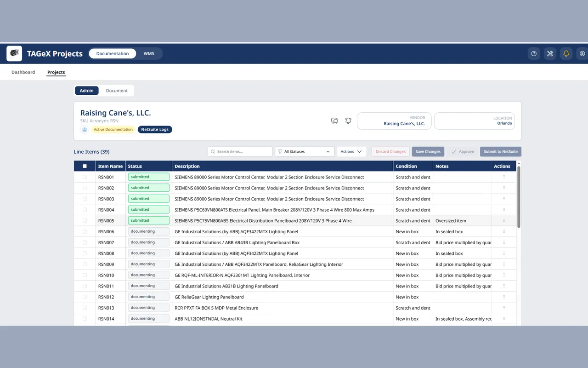Click the Save Changes button
The image size is (588, 368).
(428, 151)
